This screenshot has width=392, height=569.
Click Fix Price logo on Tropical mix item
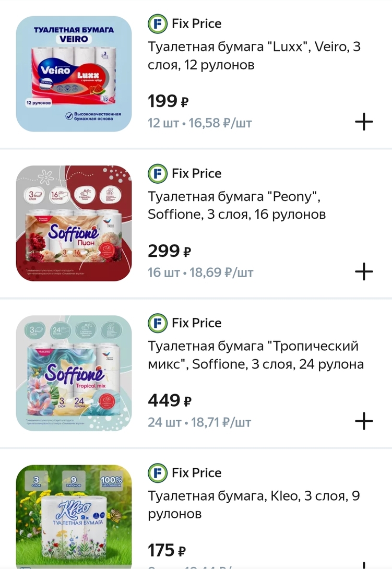tap(157, 323)
